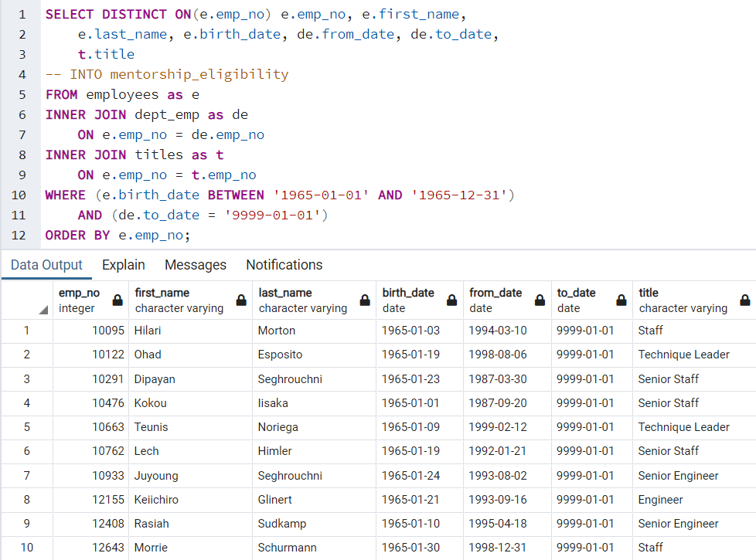Image resolution: width=756 pixels, height=560 pixels.
Task: Click from_date cell 1987-09-20
Action: [507, 403]
